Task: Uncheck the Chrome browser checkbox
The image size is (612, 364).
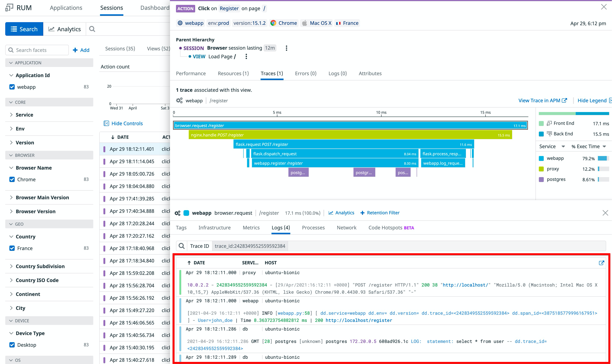Action: point(12,179)
